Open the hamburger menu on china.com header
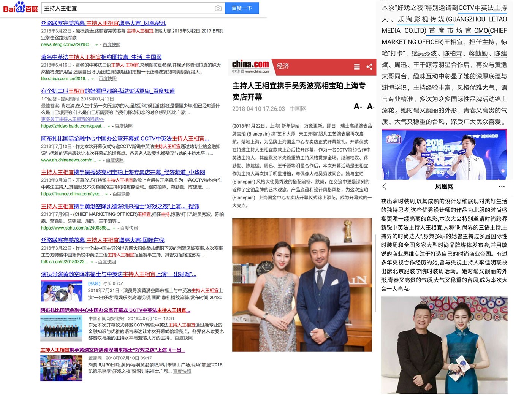The image size is (532, 399). coord(357,67)
